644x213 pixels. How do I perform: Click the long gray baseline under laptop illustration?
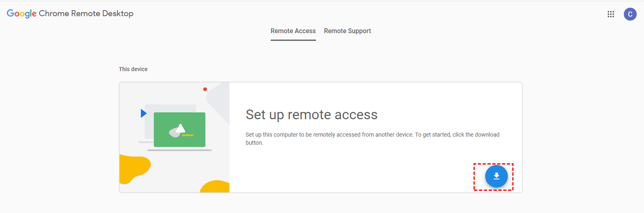tap(179, 150)
